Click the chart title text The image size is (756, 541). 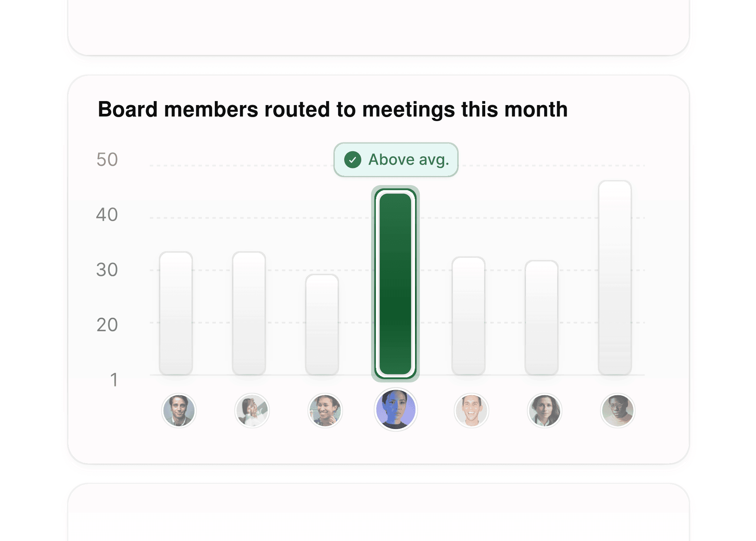pyautogui.click(x=333, y=109)
